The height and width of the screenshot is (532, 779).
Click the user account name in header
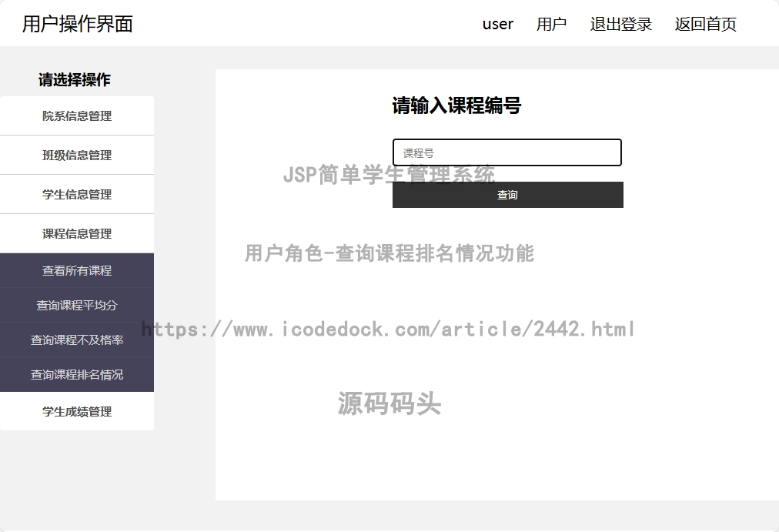[498, 24]
